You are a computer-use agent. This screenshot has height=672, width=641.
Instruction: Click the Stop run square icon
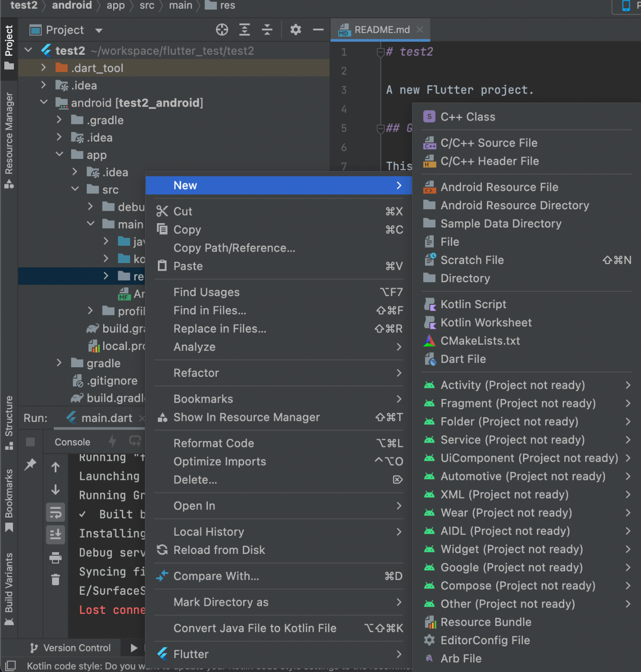point(30,442)
